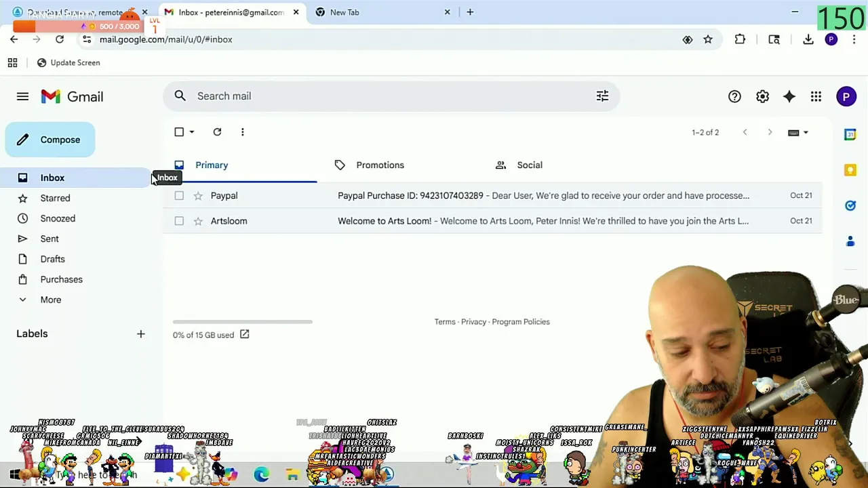The height and width of the screenshot is (488, 868).
Task: Open the browser downloads icon
Action: click(808, 39)
